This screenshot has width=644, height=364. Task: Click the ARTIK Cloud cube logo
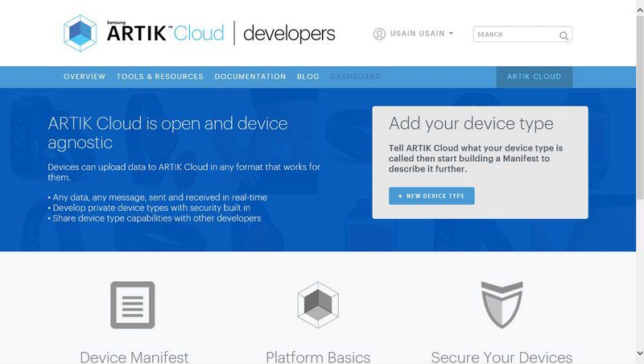[x=80, y=33]
